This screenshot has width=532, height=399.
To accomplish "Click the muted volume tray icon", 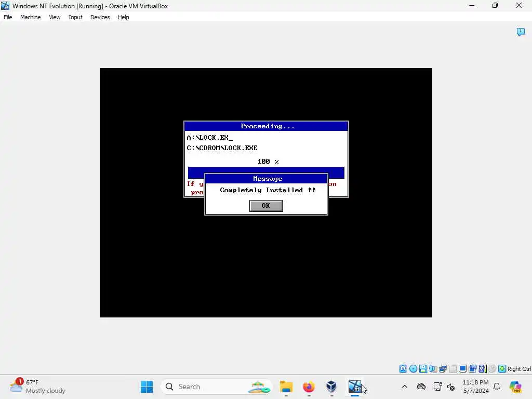I will [x=451, y=387].
